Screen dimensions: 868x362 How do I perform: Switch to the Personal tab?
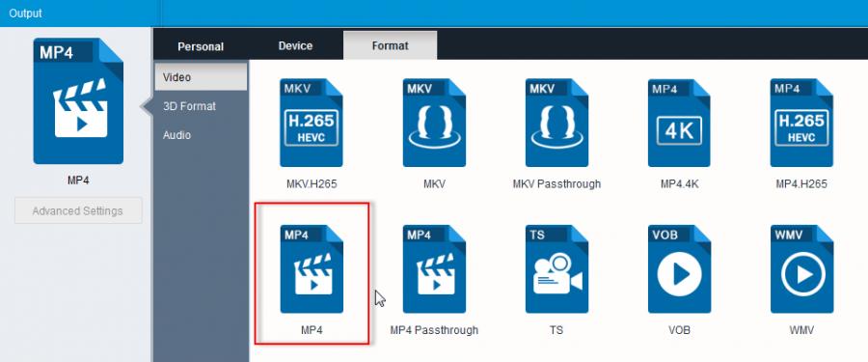point(201,46)
